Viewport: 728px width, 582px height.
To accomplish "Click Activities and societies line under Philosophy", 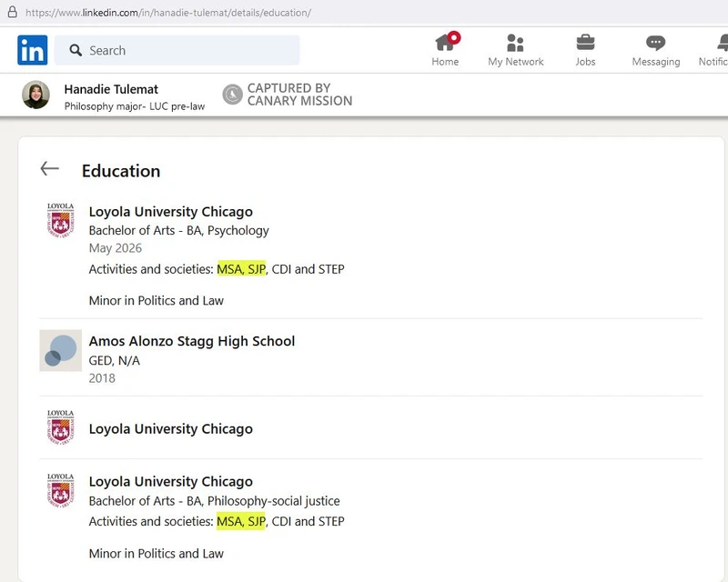I will (217, 522).
